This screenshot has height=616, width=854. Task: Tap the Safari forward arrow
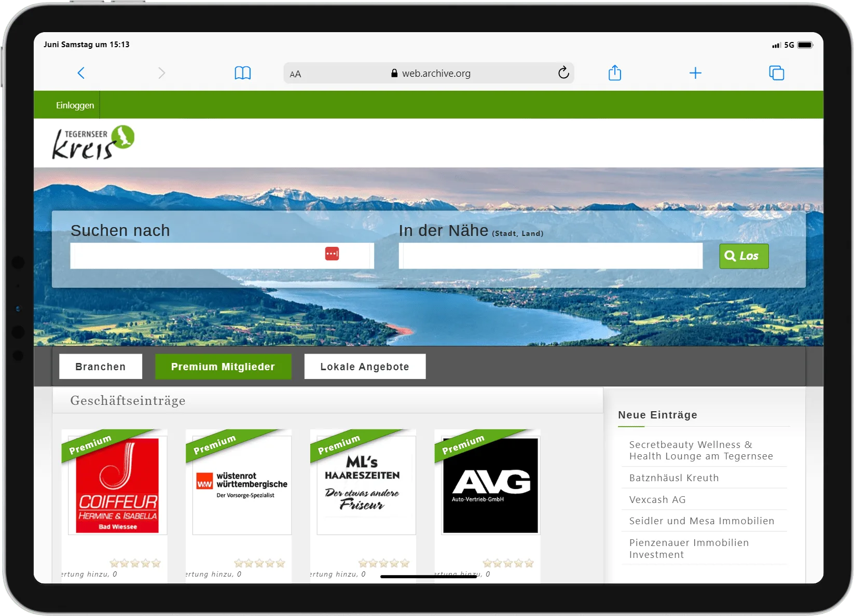(162, 73)
